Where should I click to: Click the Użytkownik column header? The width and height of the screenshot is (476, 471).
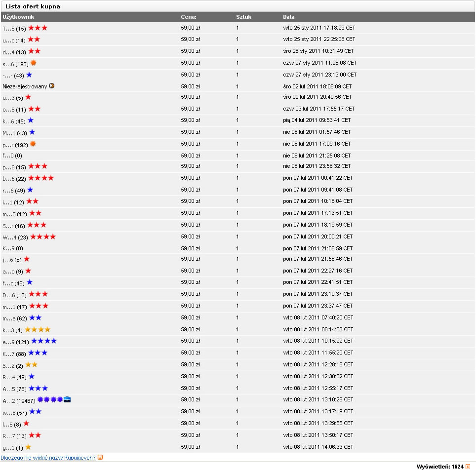click(18, 17)
